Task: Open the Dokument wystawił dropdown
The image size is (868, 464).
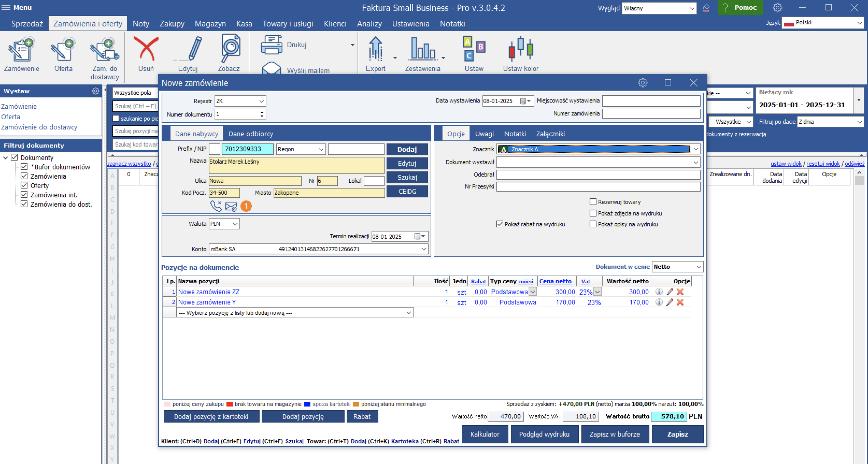Action: 696,162
